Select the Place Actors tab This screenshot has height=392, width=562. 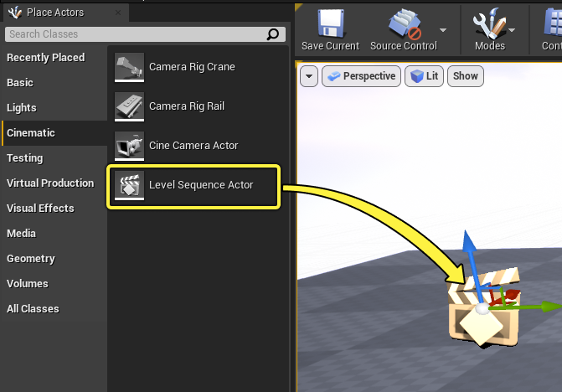(65, 13)
